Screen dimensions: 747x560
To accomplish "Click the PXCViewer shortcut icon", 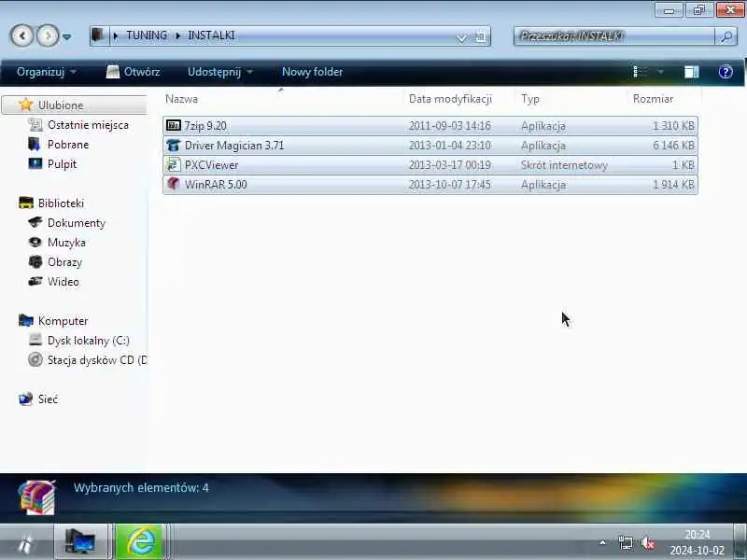I will click(x=173, y=165).
